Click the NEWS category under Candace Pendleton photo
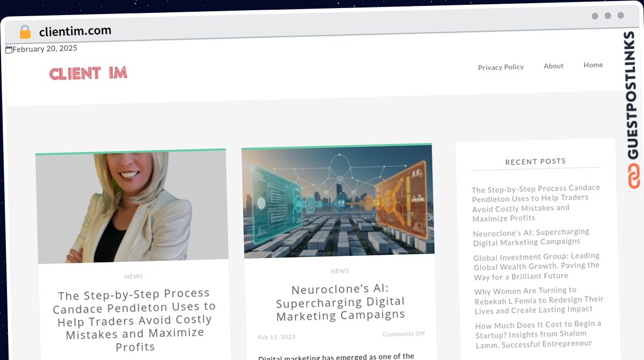The width and height of the screenshot is (644, 360). [x=134, y=276]
